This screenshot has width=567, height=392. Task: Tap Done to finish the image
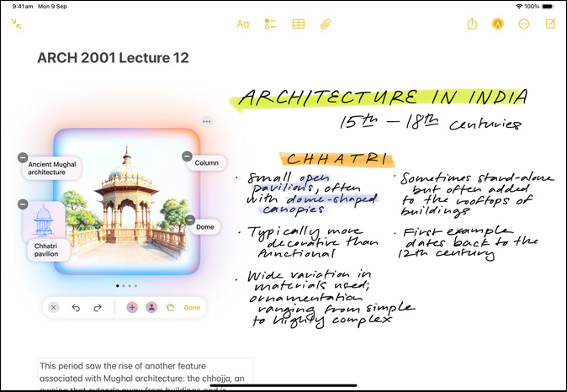192,308
